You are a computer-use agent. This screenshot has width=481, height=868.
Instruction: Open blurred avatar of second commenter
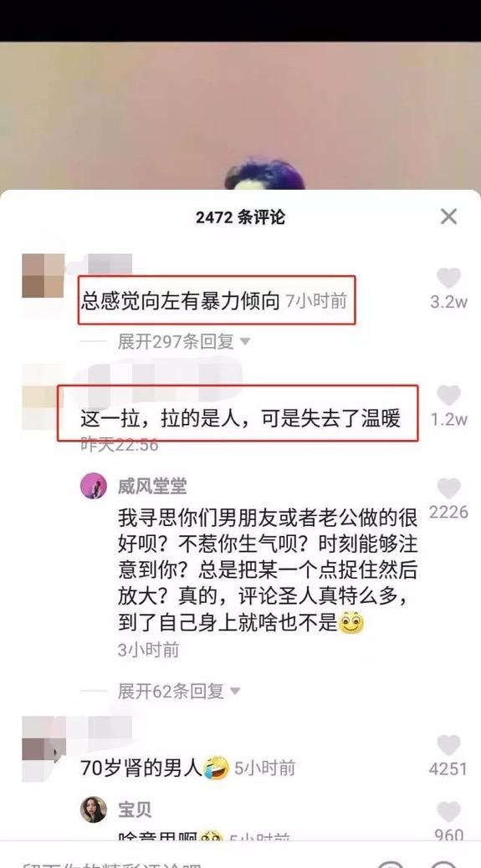43,397
